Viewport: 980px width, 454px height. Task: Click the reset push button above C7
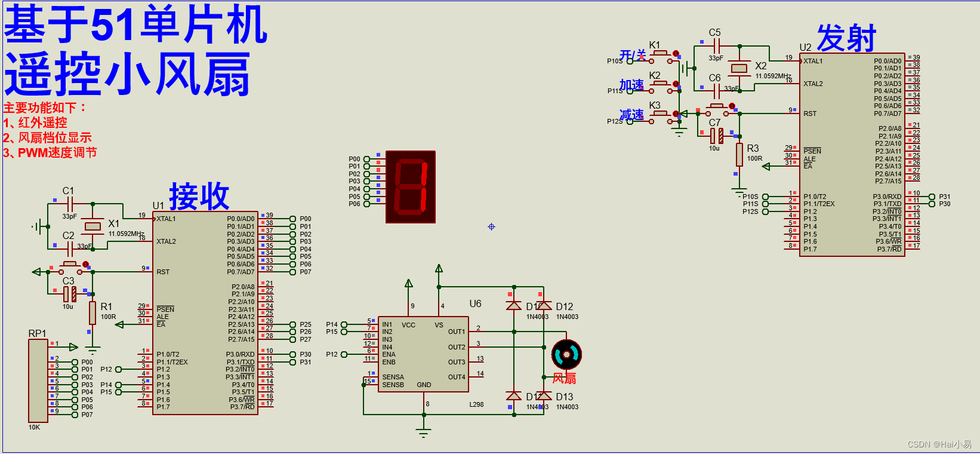718,109
